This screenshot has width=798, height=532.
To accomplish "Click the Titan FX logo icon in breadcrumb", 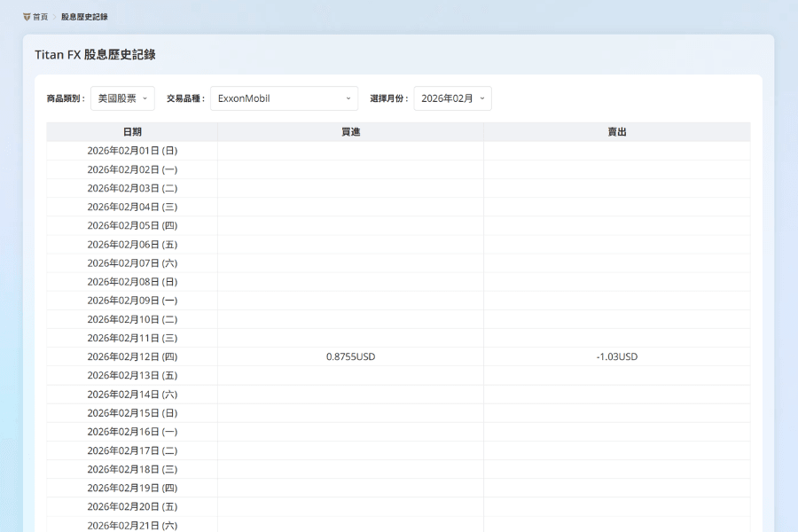I will [x=27, y=17].
